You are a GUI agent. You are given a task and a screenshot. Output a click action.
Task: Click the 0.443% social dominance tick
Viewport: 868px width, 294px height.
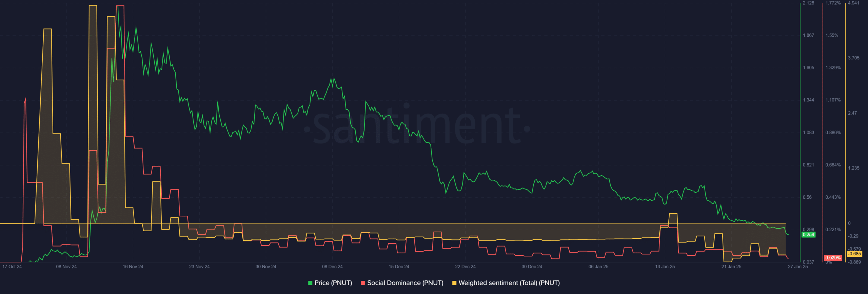coord(833,197)
